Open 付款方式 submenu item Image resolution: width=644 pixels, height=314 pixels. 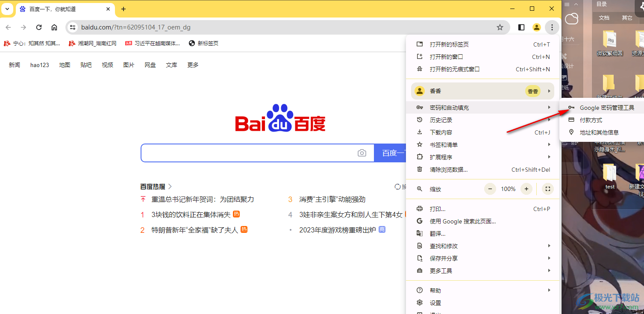pyautogui.click(x=602, y=120)
